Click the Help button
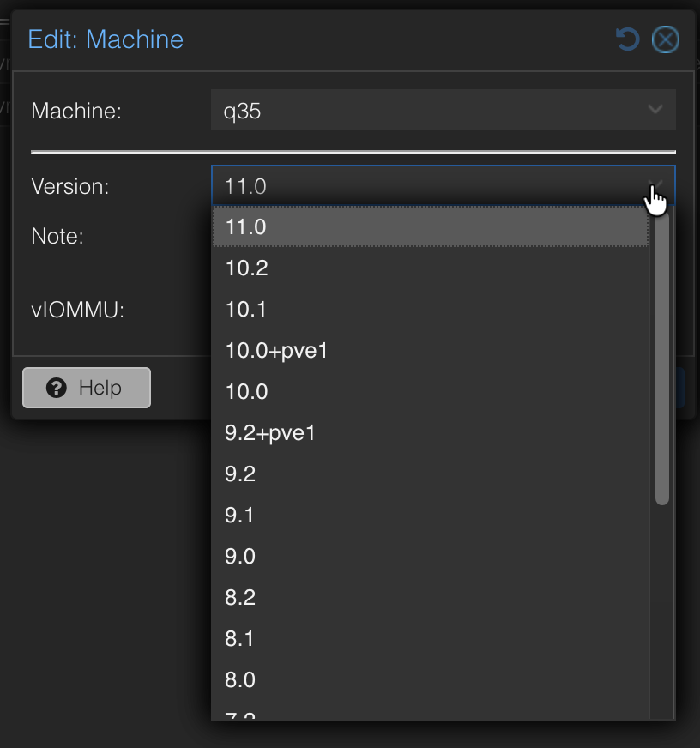Image resolution: width=700 pixels, height=748 pixels. [87, 388]
